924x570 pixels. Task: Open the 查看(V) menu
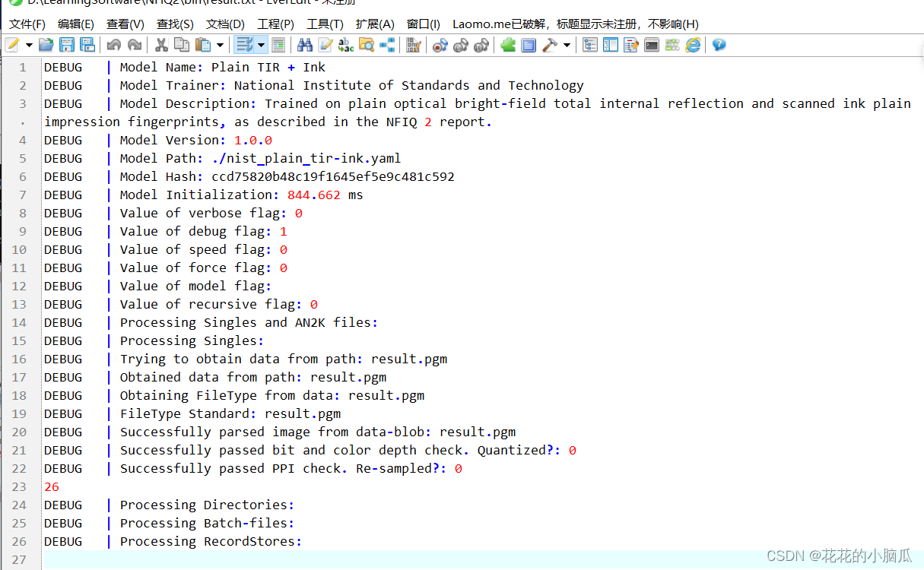(x=125, y=24)
